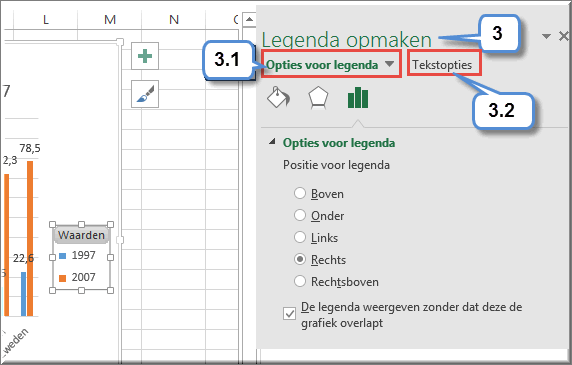This screenshot has width=572, height=365.
Task: Open task pane options arrow near close
Action: (x=546, y=36)
